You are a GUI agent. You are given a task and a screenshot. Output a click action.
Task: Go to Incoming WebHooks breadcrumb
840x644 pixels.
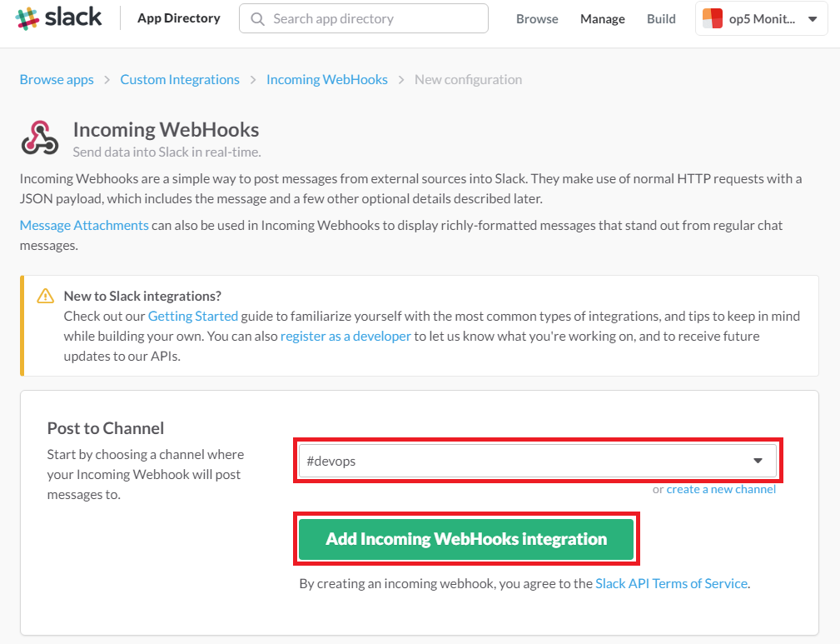[x=327, y=79]
